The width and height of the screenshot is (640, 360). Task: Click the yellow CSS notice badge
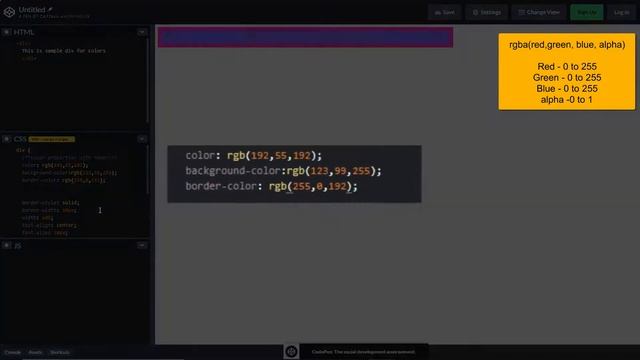51,139
